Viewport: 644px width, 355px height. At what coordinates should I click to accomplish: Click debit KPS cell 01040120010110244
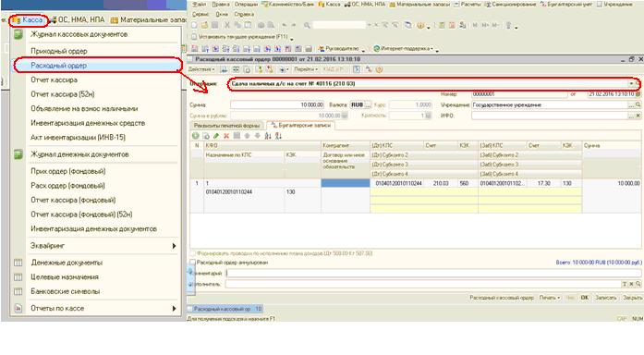pyautogui.click(x=397, y=183)
